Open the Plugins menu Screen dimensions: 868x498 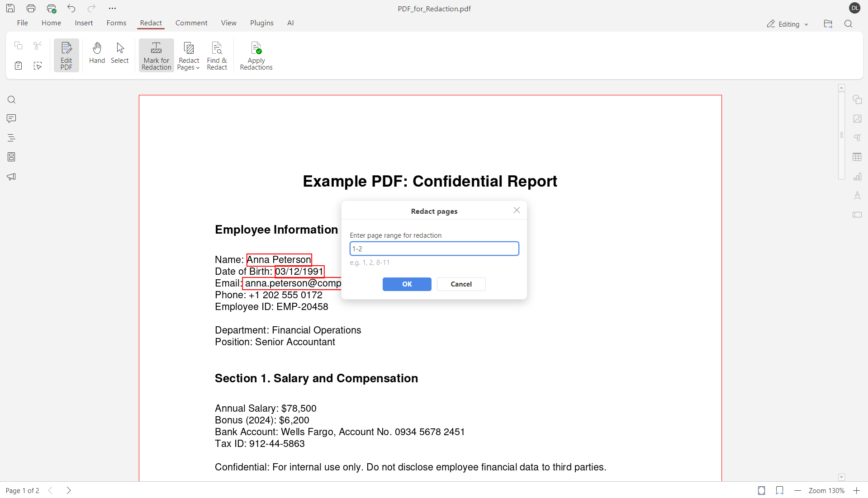[261, 23]
